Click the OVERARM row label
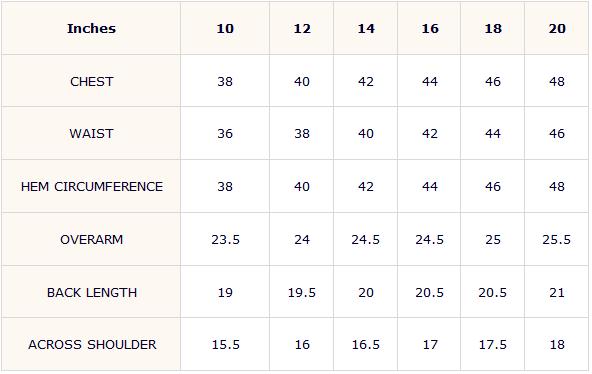592x374 pixels. coord(92,240)
